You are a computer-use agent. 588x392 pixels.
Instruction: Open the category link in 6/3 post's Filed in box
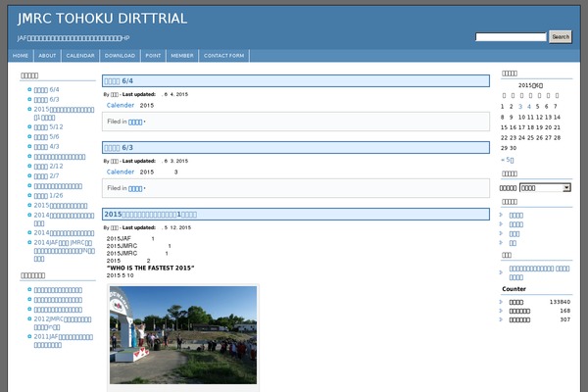[135, 189]
